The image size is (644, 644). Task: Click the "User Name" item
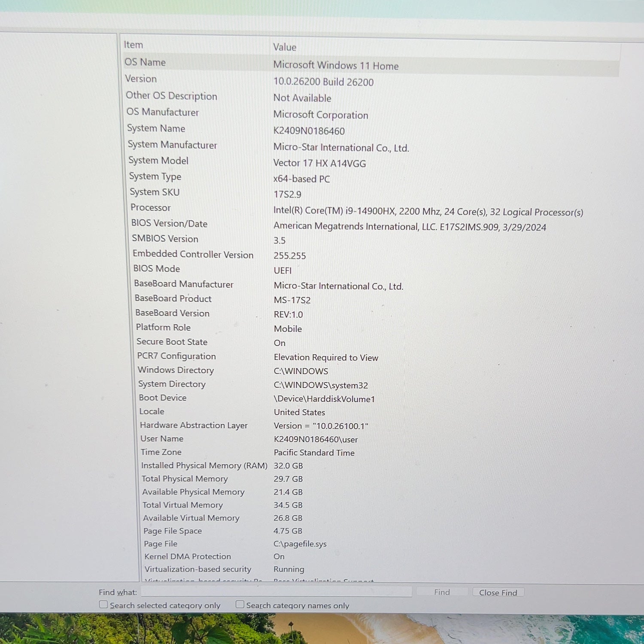(162, 438)
